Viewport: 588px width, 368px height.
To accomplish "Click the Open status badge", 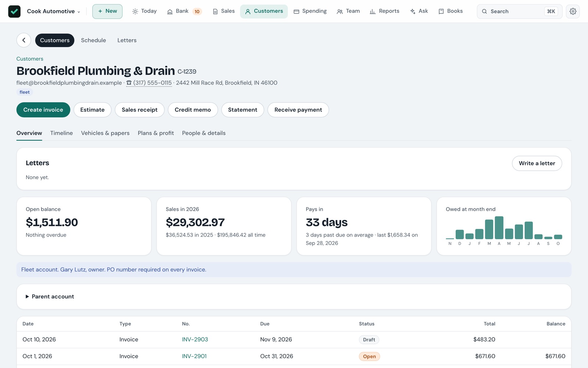I will coord(369,356).
